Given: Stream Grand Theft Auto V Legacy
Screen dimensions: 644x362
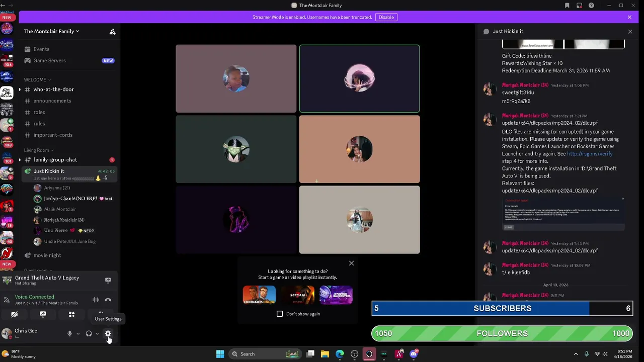Looking at the screenshot, I should click(x=108, y=280).
